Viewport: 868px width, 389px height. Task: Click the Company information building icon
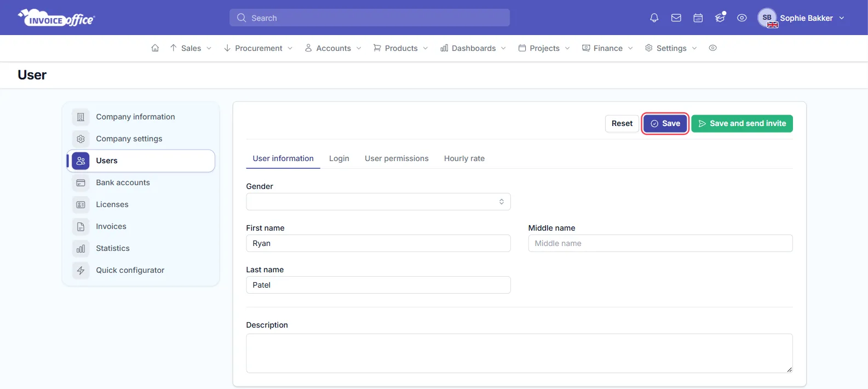(x=81, y=117)
